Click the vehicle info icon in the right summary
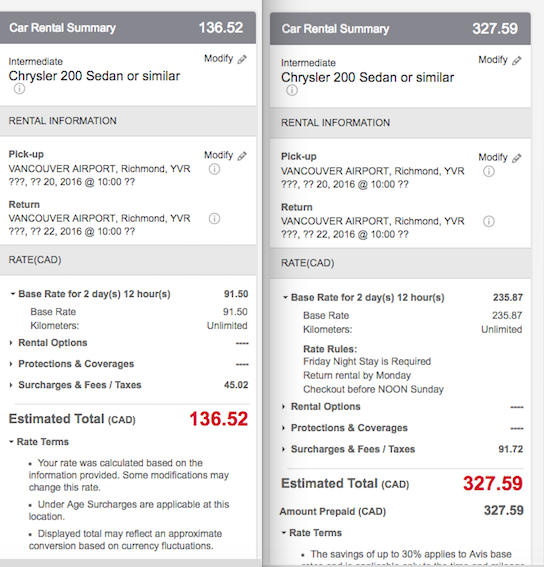Image resolution: width=544 pixels, height=567 pixels. point(292,90)
